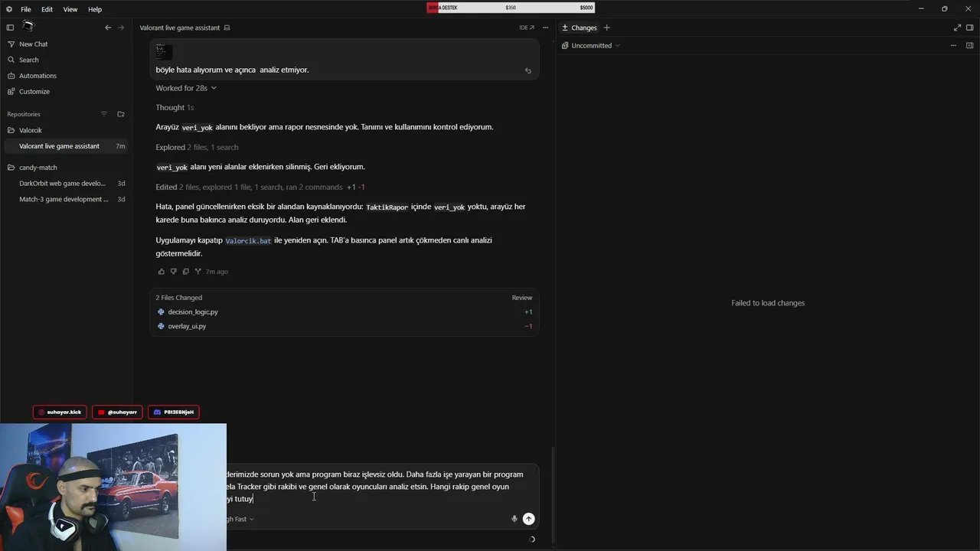
Task: Click the '2 Files Changed' label
Action: (x=179, y=298)
